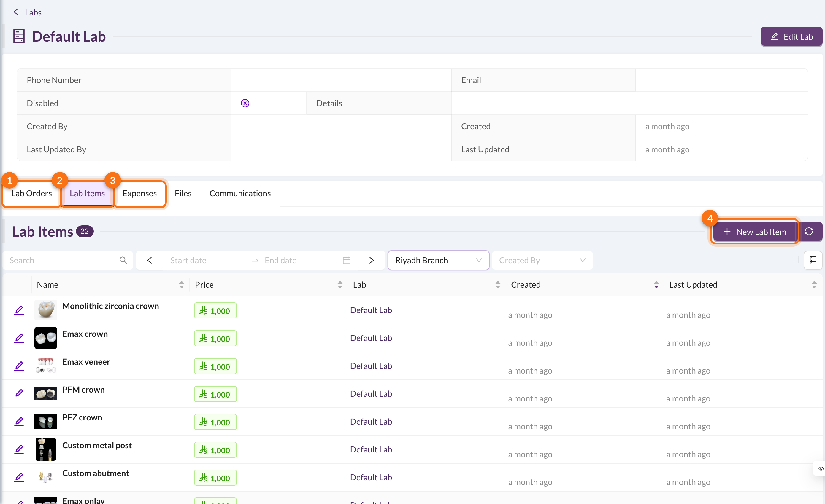Open the calendar date picker icon
The image size is (825, 504).
point(347,260)
